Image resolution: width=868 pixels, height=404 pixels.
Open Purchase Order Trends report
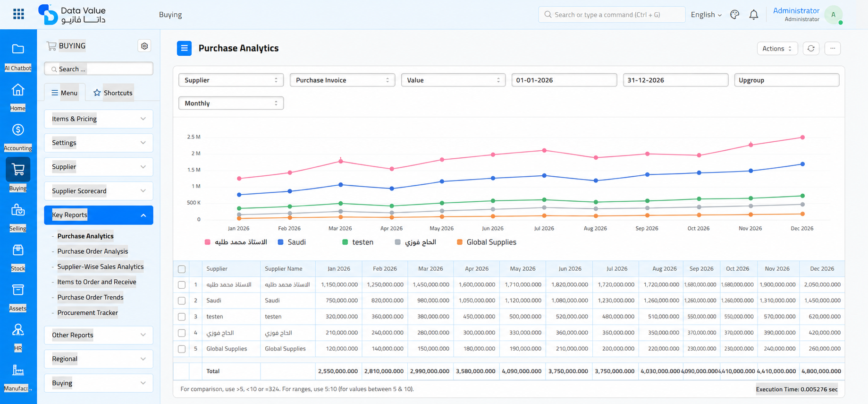[90, 297]
